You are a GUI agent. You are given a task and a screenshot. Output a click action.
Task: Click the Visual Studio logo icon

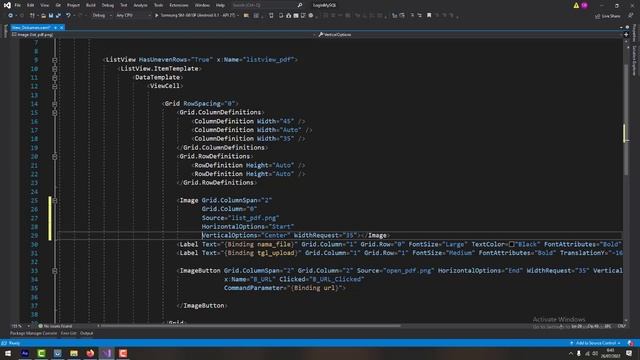pos(7,5)
